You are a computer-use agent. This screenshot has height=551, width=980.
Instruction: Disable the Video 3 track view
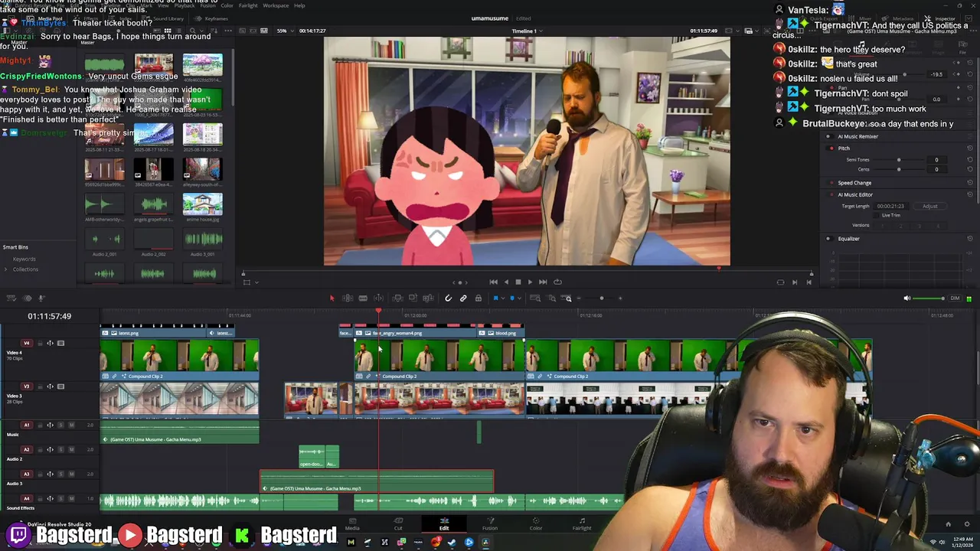pos(60,386)
